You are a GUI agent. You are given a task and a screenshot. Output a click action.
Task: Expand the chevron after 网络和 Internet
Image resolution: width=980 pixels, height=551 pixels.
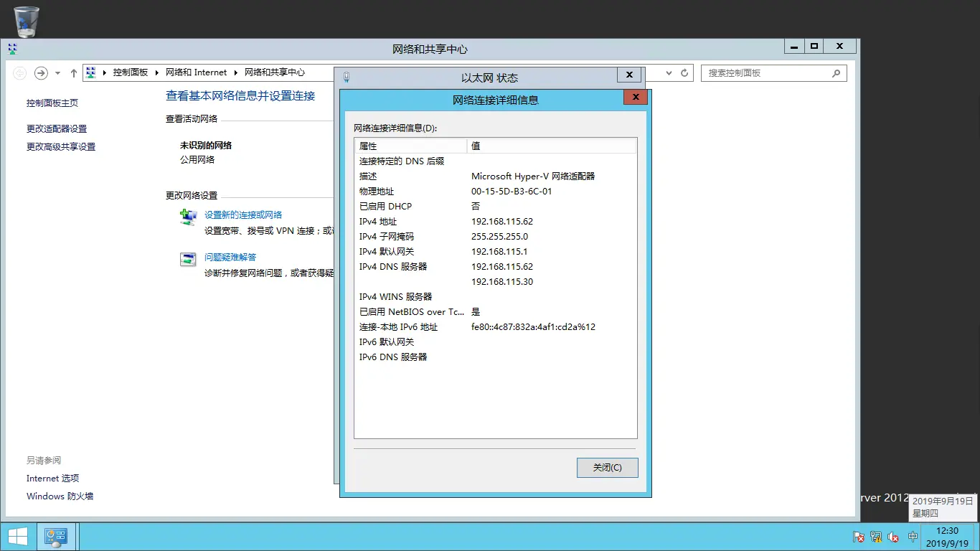point(236,72)
